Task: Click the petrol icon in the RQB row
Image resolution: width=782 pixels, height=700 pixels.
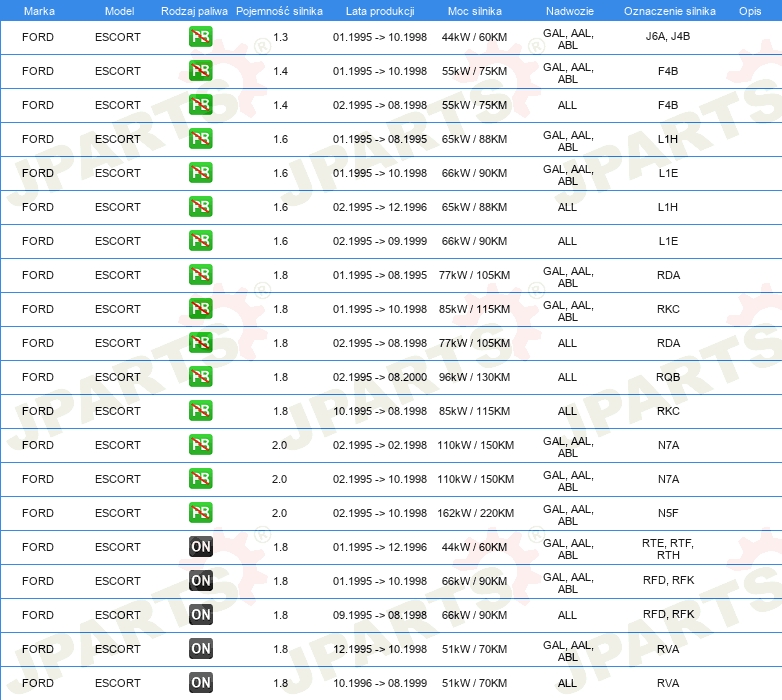Action: 200,376
